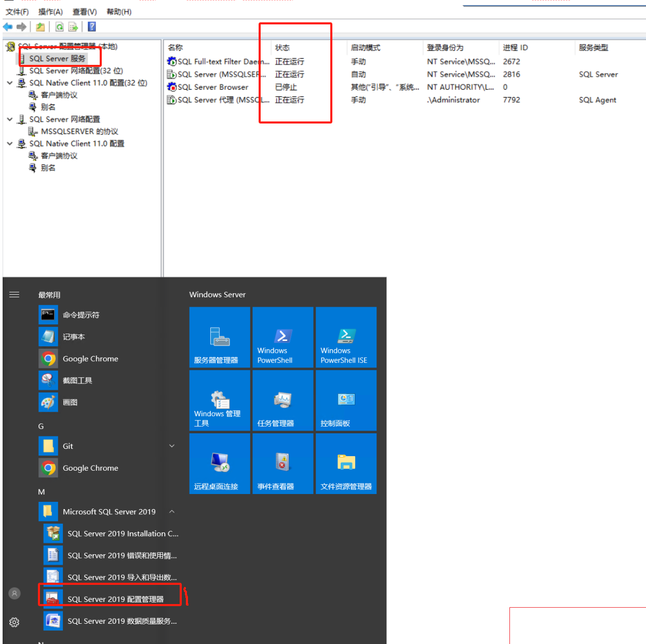Select 客户端协议 under the 32-bit Native Client
Screen dimensions: 646x644
pos(59,95)
